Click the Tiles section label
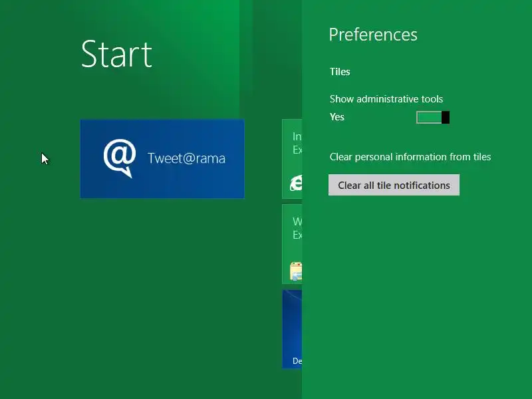The height and width of the screenshot is (399, 532). pyautogui.click(x=340, y=72)
